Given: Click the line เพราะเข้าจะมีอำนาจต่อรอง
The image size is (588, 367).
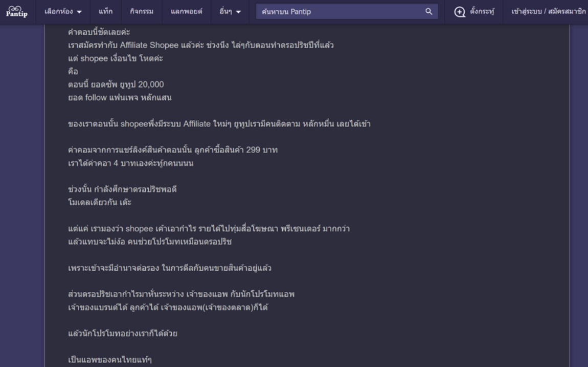Looking at the screenshot, I should point(170,268).
